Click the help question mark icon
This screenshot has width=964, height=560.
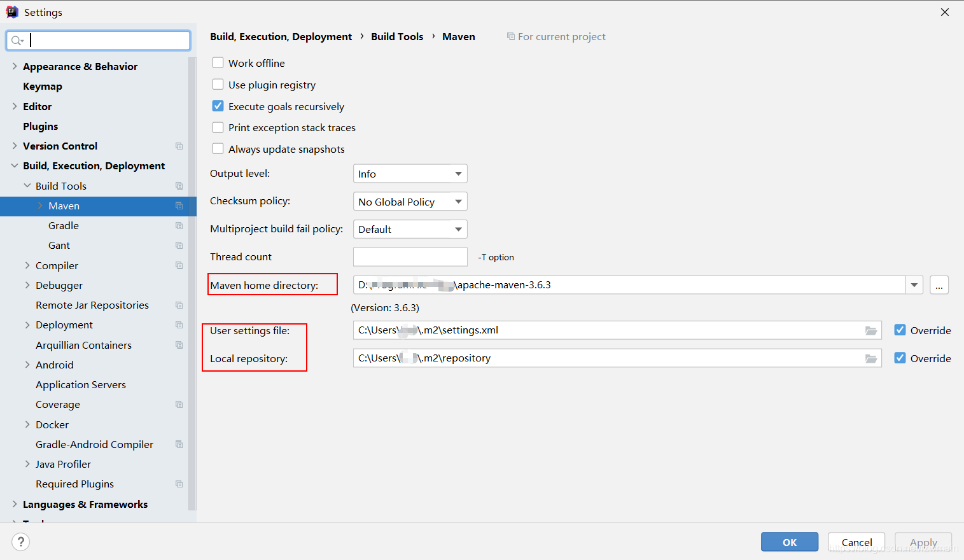point(21,542)
